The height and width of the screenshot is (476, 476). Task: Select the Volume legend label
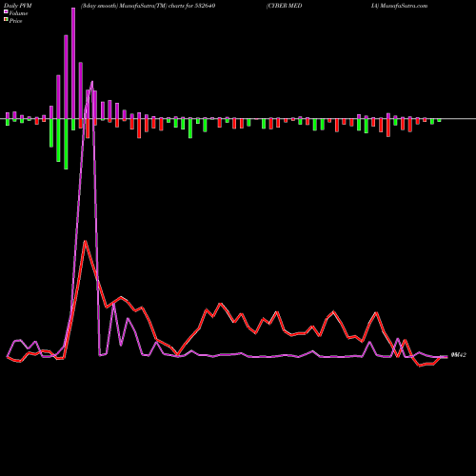(x=18, y=13)
